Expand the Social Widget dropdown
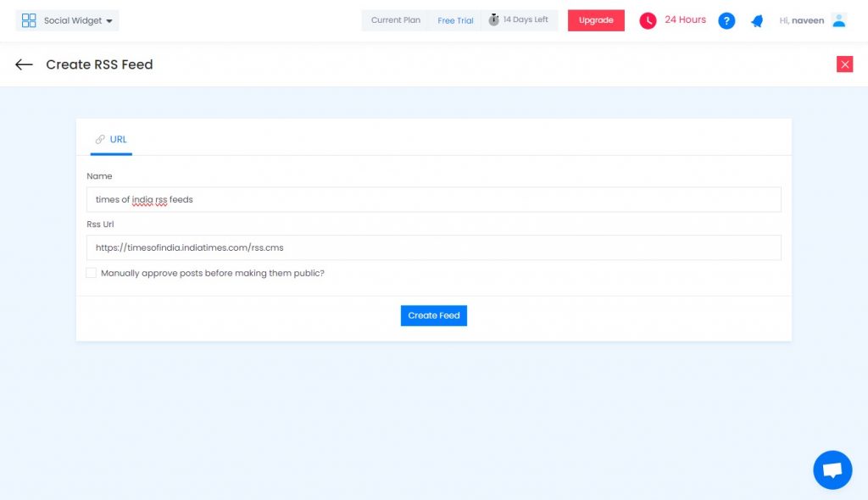This screenshot has height=500, width=868. [67, 20]
